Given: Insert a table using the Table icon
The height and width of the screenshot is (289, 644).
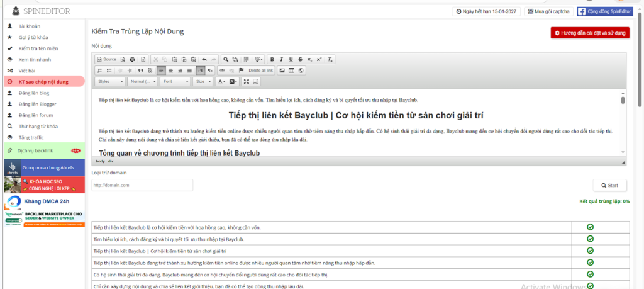Looking at the screenshot, I should click(291, 71).
